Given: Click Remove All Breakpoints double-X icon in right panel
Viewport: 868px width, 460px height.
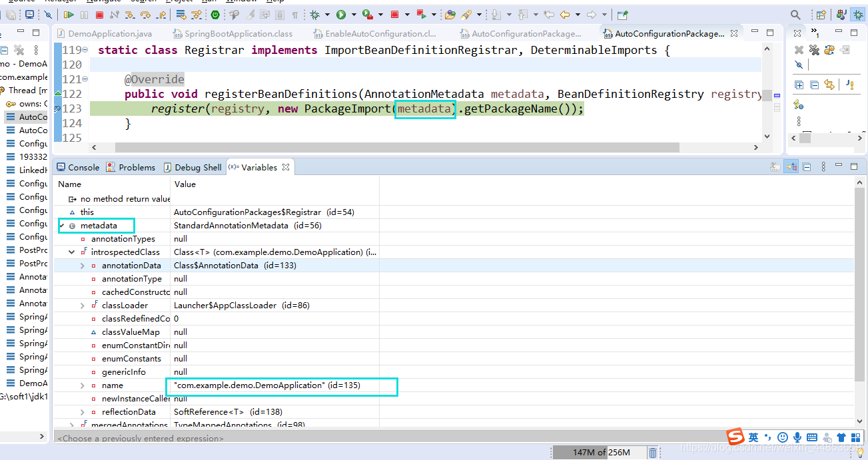Looking at the screenshot, I should pos(814,50).
